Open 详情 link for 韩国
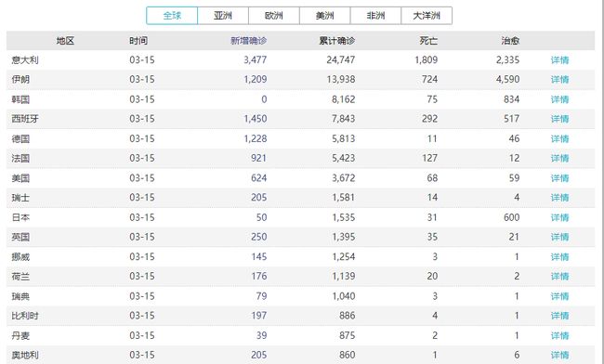Image resolution: width=604 pixels, height=364 pixels. pos(559,99)
